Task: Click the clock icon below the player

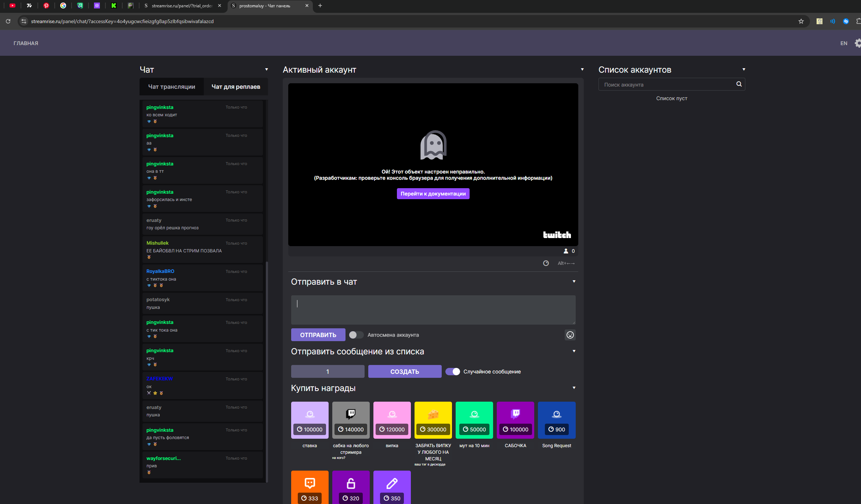Action: [x=546, y=263]
